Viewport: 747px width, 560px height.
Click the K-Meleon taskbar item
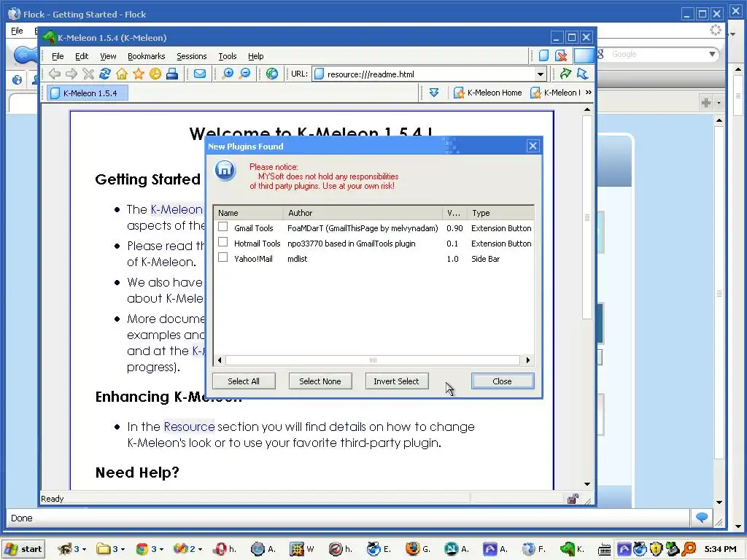coord(573,549)
